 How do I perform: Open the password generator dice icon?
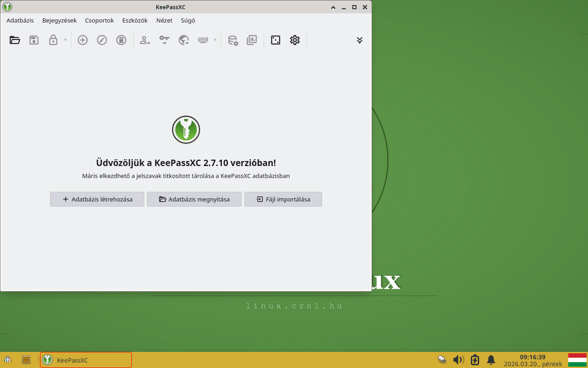tap(276, 40)
